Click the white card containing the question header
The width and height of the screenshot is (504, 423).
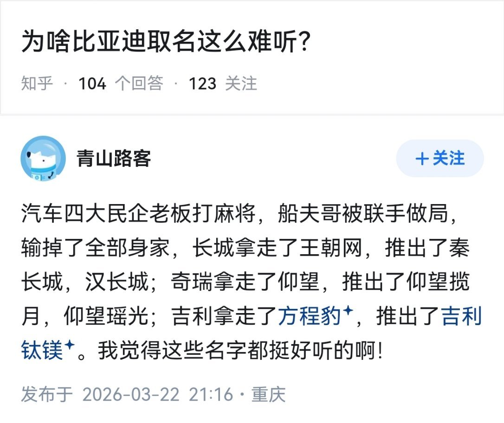[x=252, y=58]
